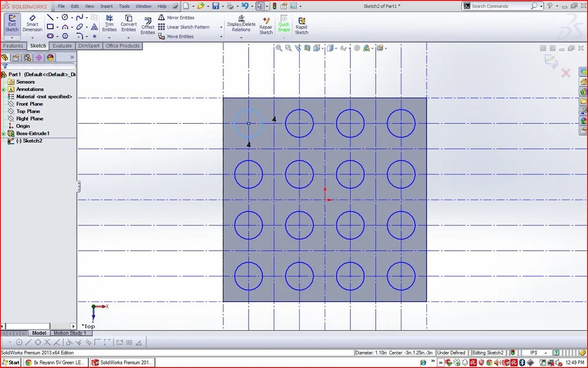Click the Rebuild traffic light icon

275,6
